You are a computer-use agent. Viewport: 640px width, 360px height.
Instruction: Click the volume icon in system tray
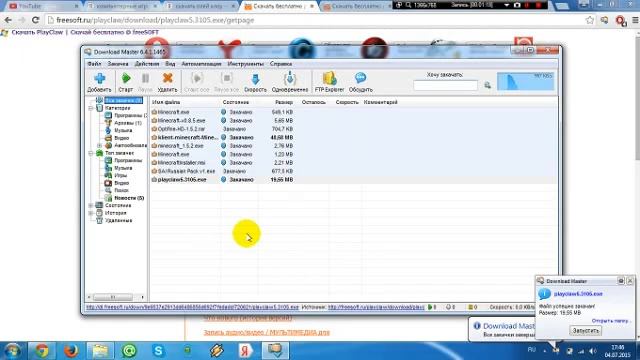(593, 351)
